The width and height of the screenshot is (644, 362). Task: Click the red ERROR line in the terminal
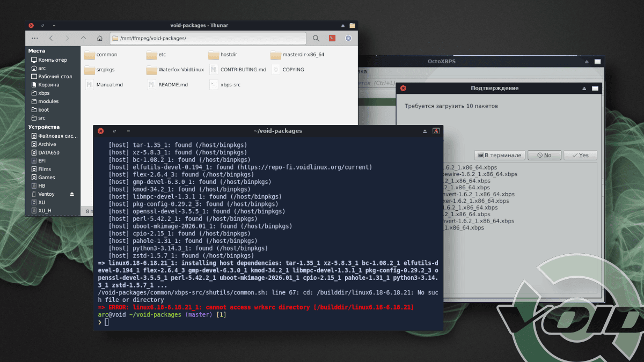tap(255, 307)
